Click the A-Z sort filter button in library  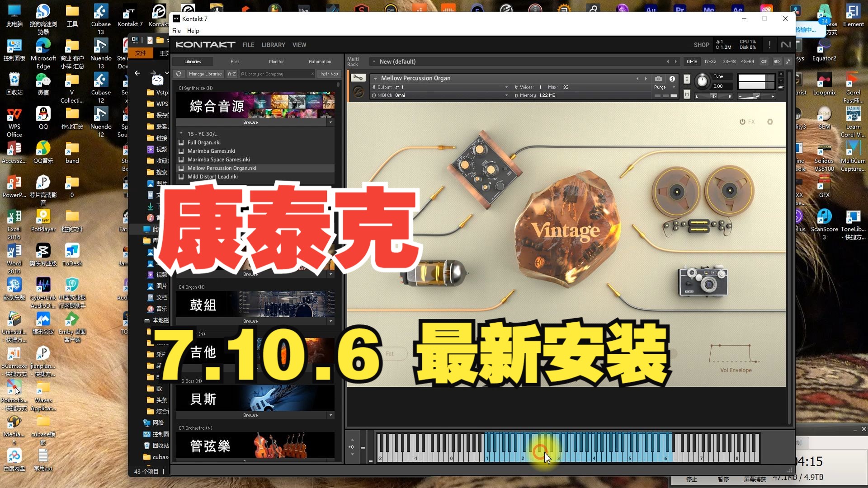pos(231,74)
